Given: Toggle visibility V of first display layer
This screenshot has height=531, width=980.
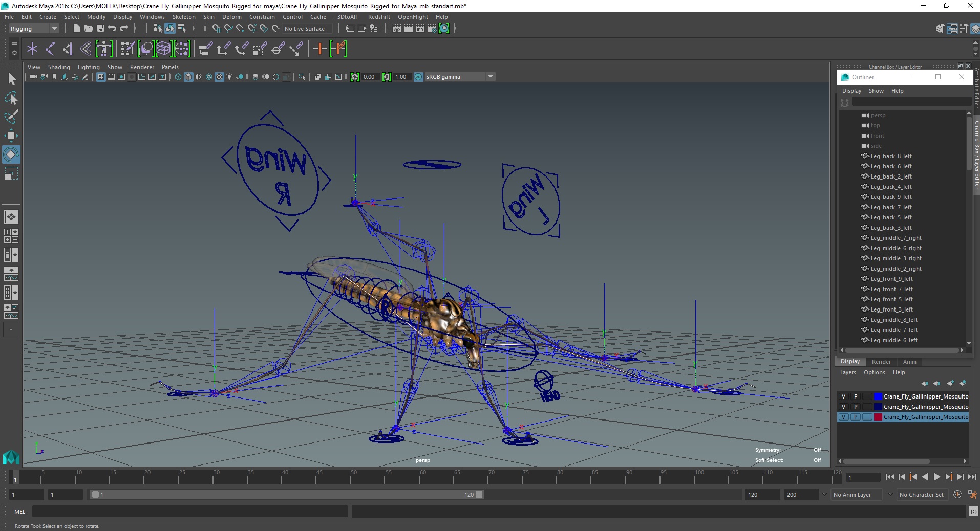Looking at the screenshot, I should [x=844, y=396].
